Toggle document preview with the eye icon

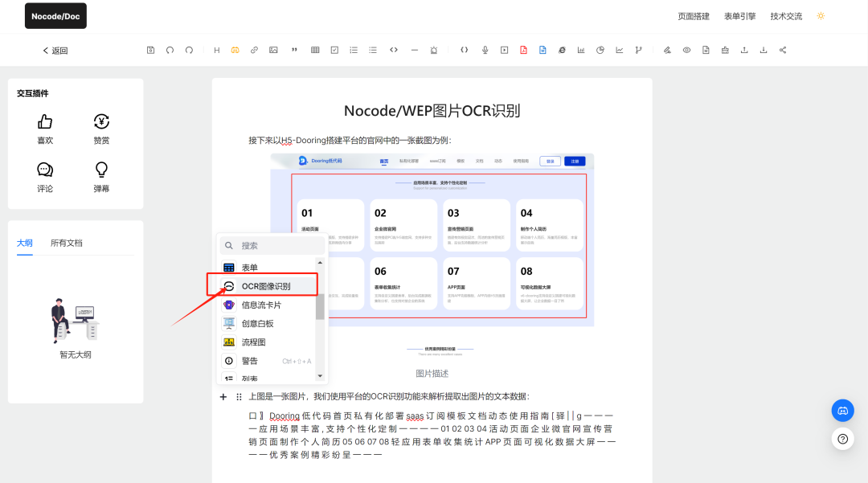pyautogui.click(x=686, y=50)
